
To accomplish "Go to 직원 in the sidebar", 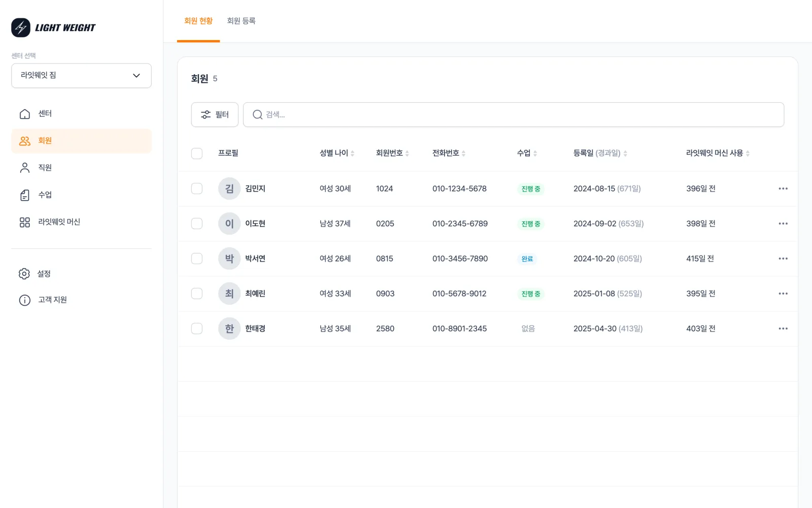I will (x=81, y=168).
